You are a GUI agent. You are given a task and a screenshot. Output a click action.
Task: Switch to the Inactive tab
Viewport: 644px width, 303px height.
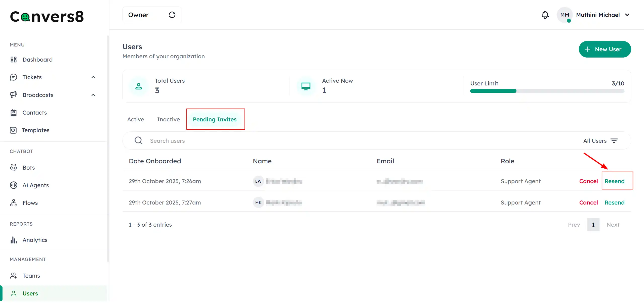coord(168,119)
